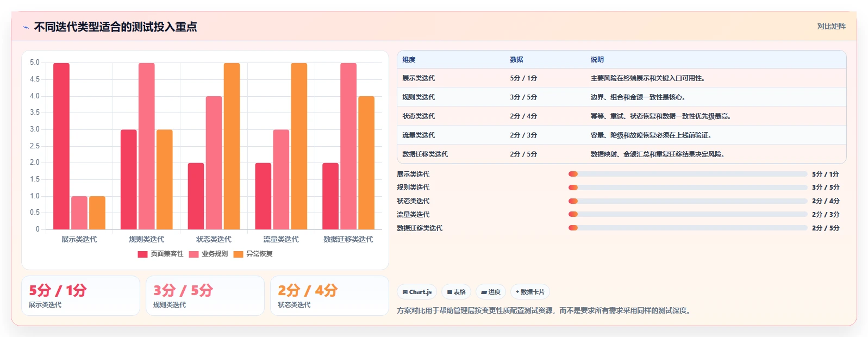Viewport: 868px width, 337px height.
Task: Open the 2分 / 4分 状态类迭代 card
Action: click(x=329, y=296)
